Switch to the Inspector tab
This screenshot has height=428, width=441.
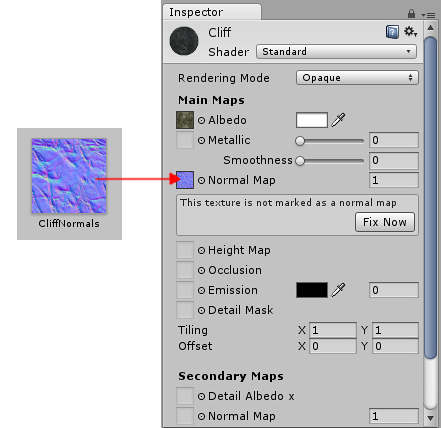point(212,12)
